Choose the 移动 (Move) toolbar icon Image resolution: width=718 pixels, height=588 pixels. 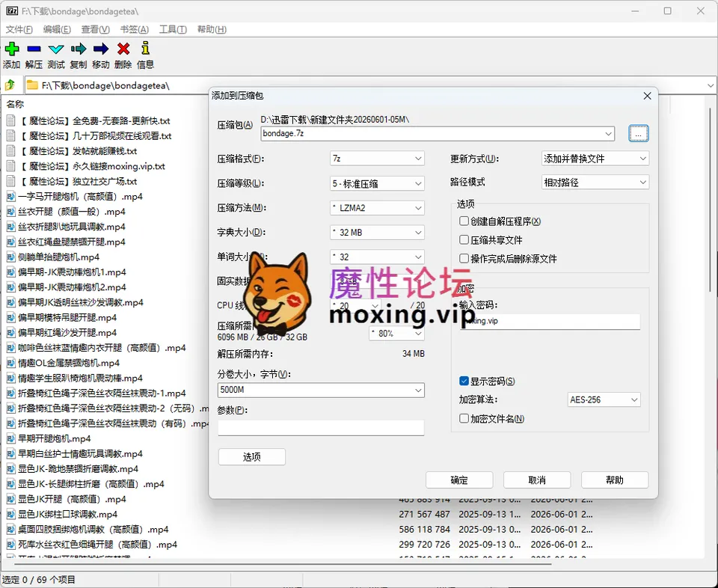(x=101, y=49)
